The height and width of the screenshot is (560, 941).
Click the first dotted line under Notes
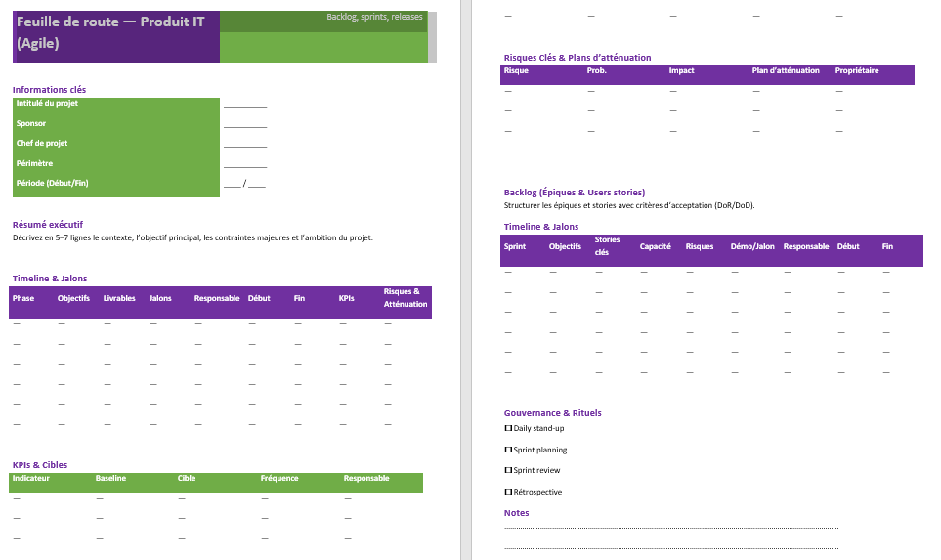pyautogui.click(x=670, y=528)
